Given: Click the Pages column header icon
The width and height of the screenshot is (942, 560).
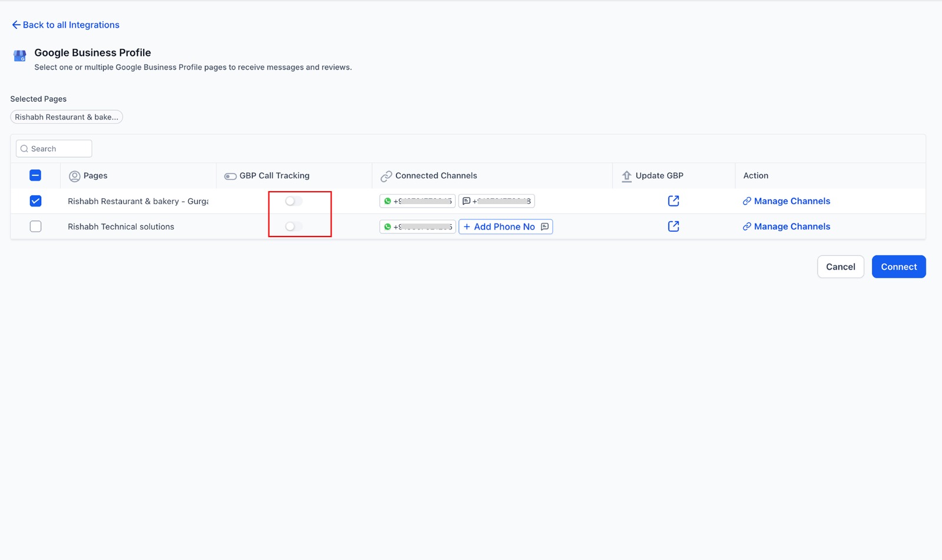Looking at the screenshot, I should pyautogui.click(x=74, y=176).
